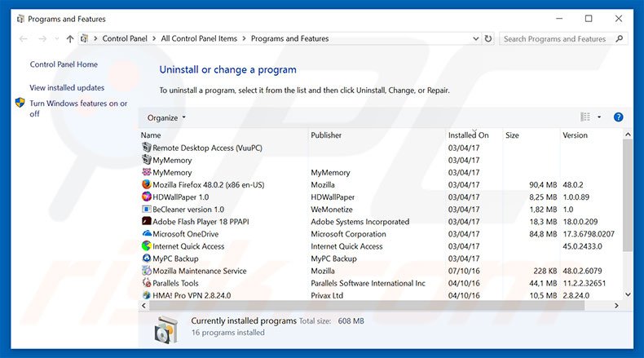644x358 pixels.
Task: Select Microsoft OneDrive program name
Action: 186,234
